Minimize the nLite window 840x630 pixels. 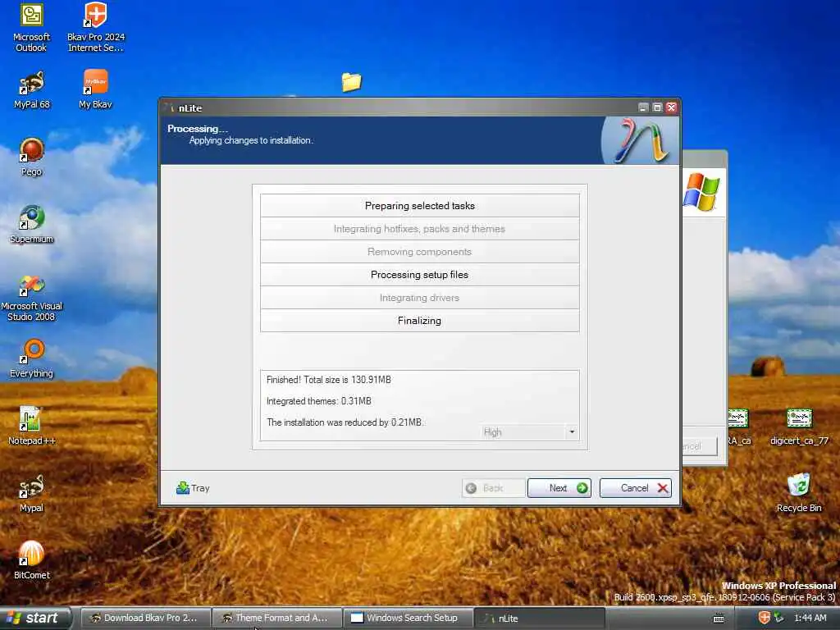tap(643, 107)
